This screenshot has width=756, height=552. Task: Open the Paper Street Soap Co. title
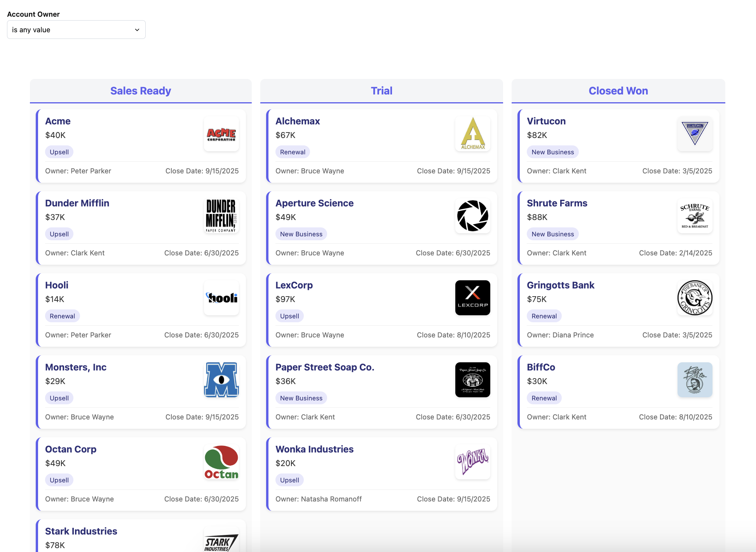324,367
